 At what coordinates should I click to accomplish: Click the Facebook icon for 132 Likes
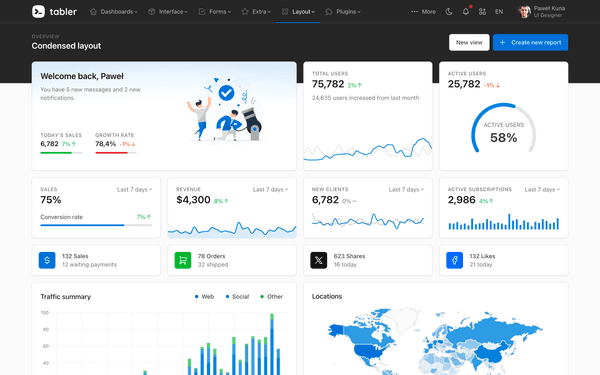point(455,260)
